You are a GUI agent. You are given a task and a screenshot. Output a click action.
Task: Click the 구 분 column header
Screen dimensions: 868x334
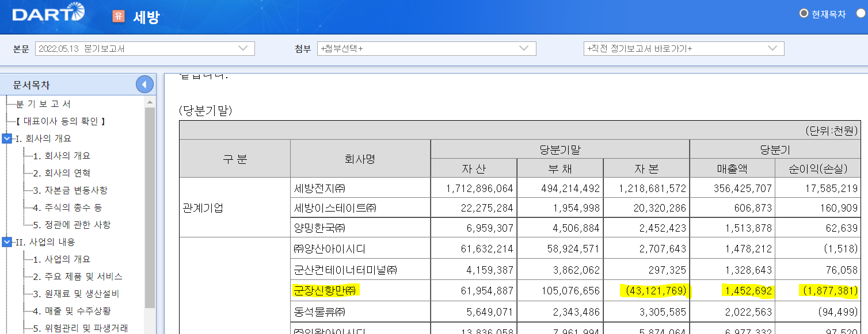235,159
